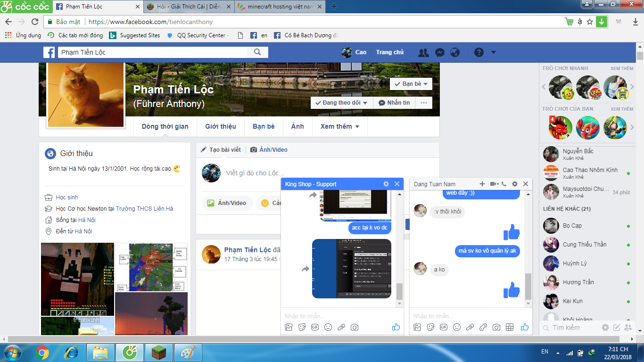Screen dimensions: 644x362
Task: Open GIF picker in King Shop chat
Action: (315, 327)
